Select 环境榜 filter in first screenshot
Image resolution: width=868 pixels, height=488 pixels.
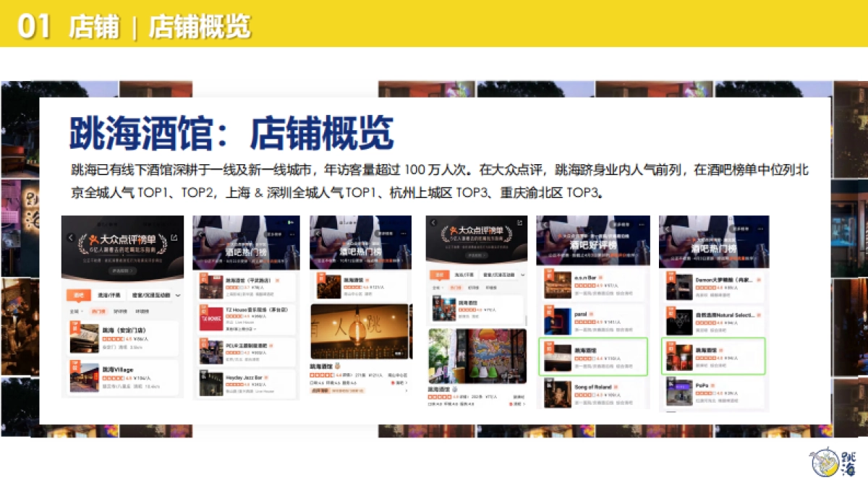coord(142,312)
